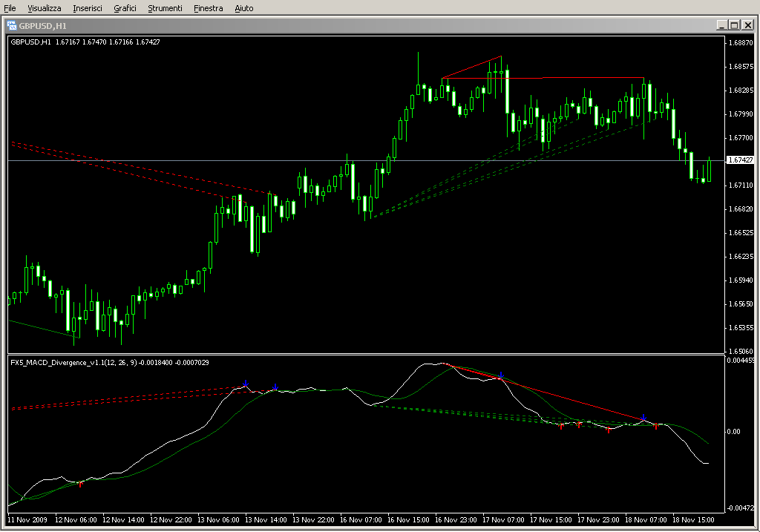Click the GBPUSD,H1 chart window icon

click(12, 26)
